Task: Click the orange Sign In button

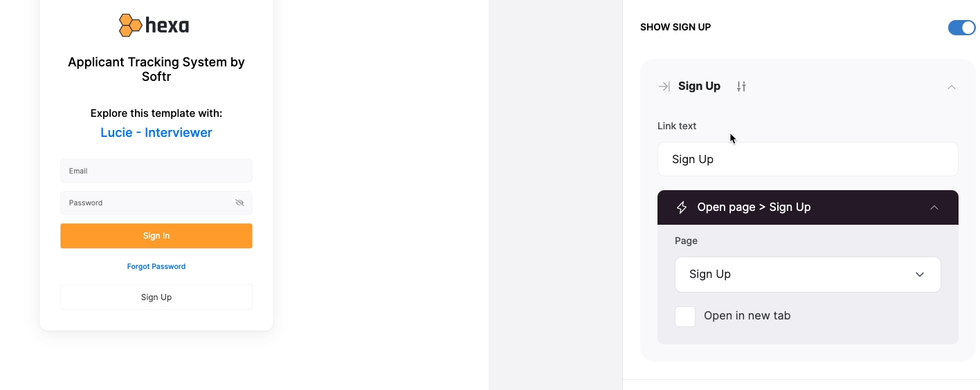Action: pyautogui.click(x=156, y=236)
